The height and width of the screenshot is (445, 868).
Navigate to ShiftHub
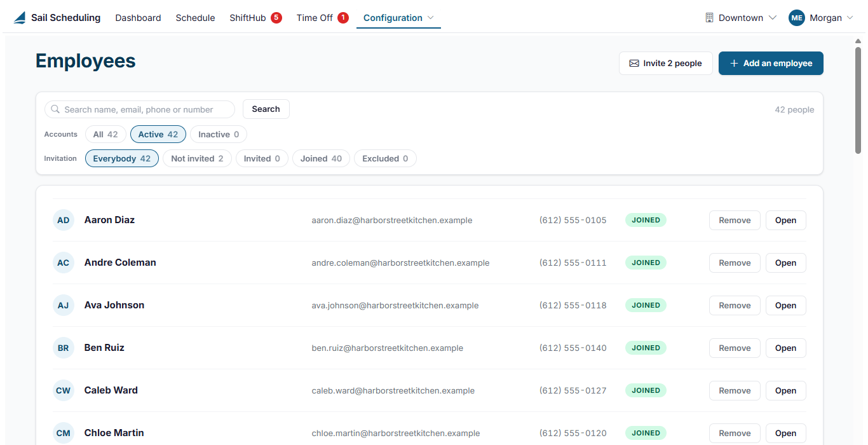pyautogui.click(x=248, y=18)
